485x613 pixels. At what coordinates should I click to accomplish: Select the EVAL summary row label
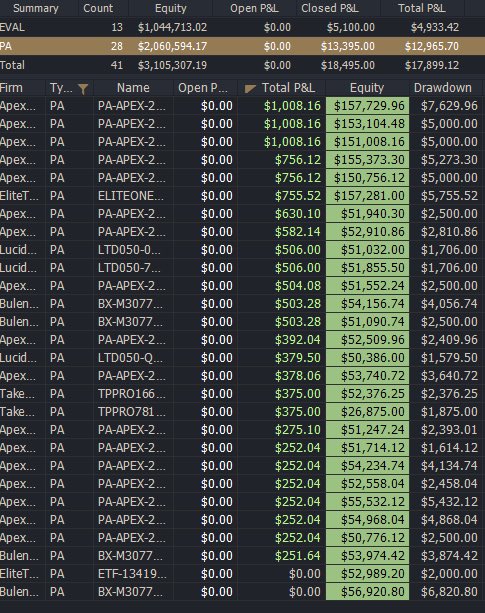(x=12, y=27)
